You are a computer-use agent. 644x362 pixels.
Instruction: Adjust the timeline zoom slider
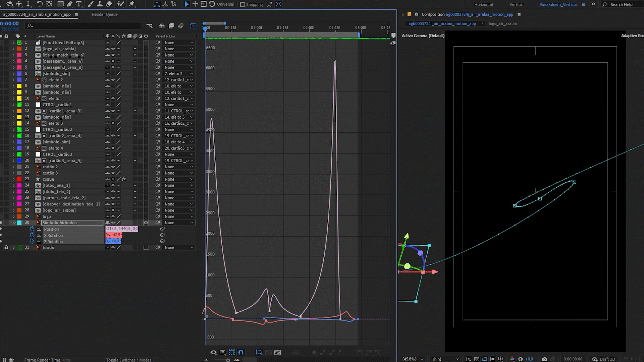tap(228, 360)
